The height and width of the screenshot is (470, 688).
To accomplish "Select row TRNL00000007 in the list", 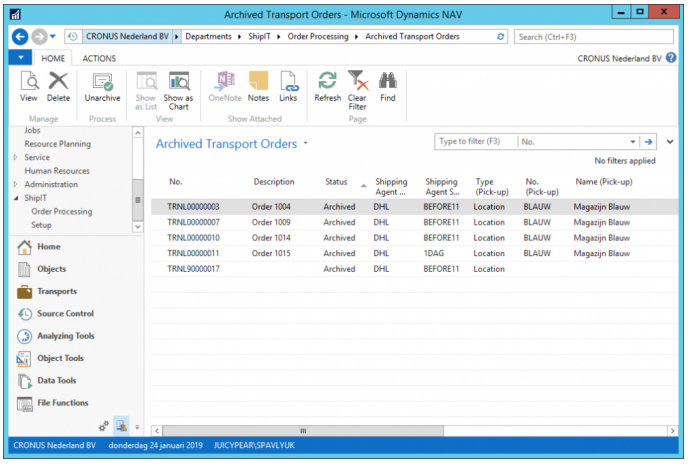I will (193, 223).
